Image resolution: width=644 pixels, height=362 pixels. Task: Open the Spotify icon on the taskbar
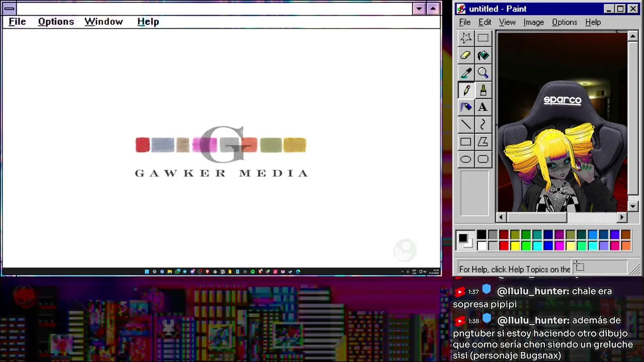[253, 271]
